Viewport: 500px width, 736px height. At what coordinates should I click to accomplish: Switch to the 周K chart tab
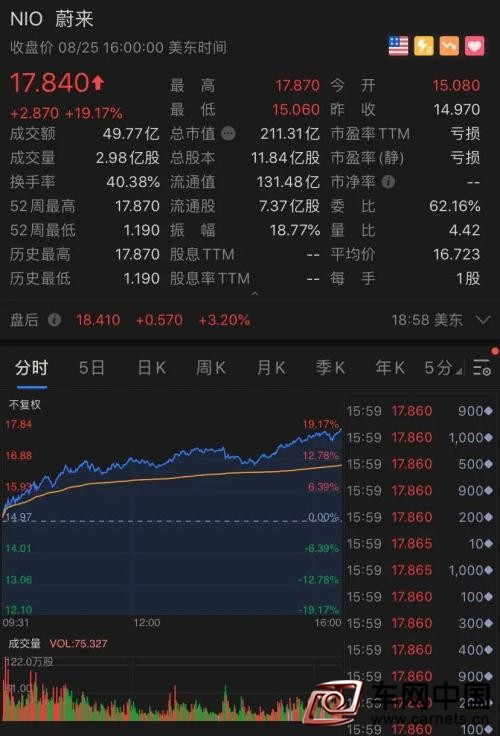(x=211, y=368)
